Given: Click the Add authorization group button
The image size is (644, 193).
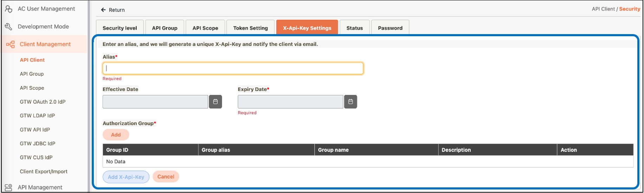Looking at the screenshot, I should (x=116, y=135).
